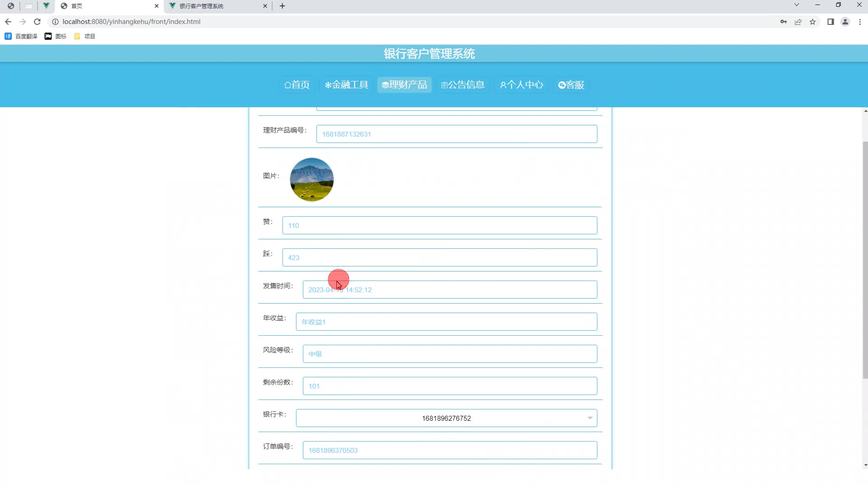Open the 客服 support link
The height and width of the screenshot is (485, 868).
571,85
